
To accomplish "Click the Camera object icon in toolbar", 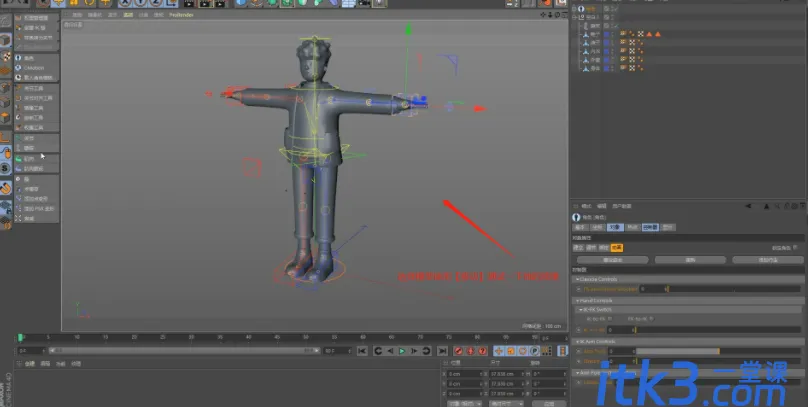I will (x=364, y=3).
